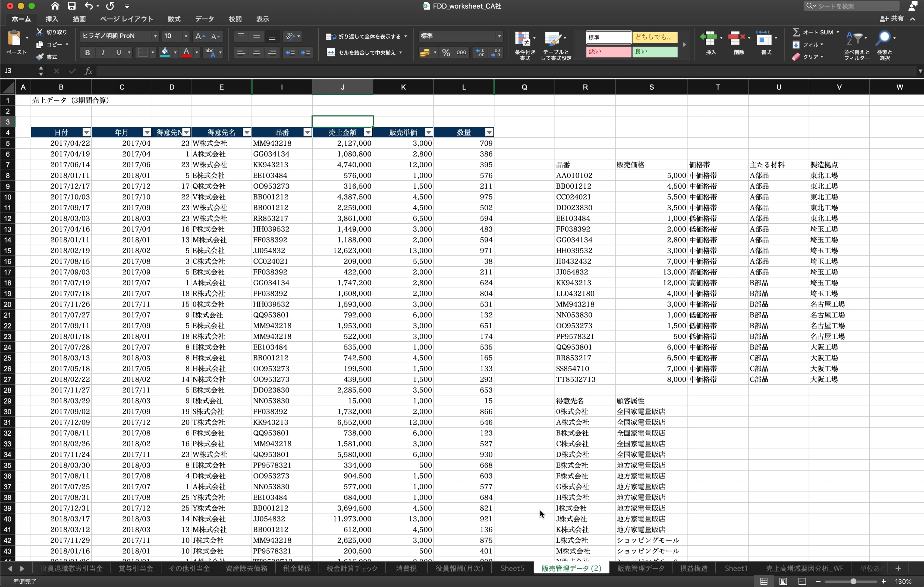Adjust the zoom slider in status bar
This screenshot has height=587, width=924.
(853, 581)
